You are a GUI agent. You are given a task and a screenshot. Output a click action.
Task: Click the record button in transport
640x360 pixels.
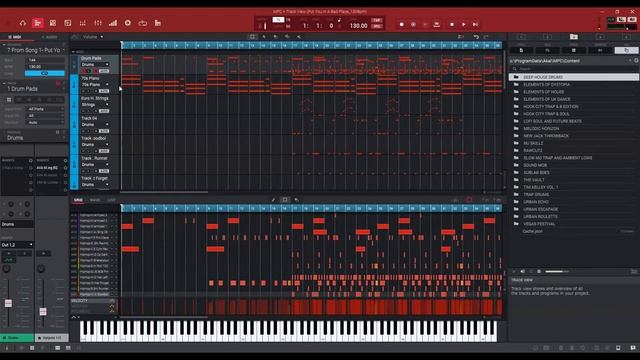(402, 24)
